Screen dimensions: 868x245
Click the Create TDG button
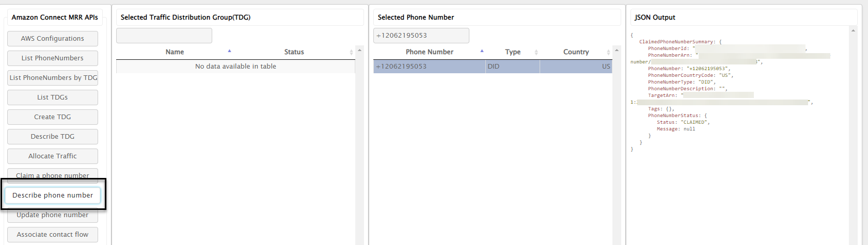point(53,117)
